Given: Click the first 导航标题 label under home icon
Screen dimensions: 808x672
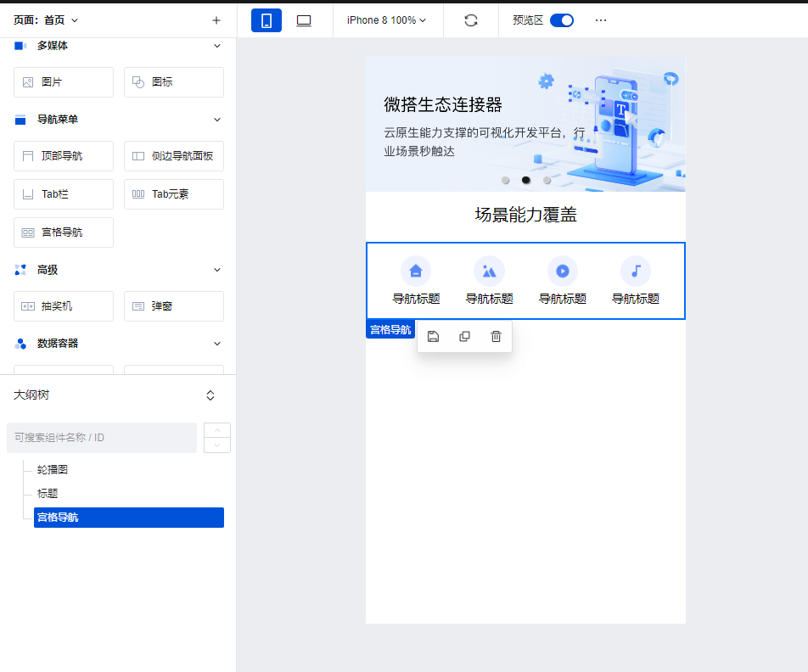Looking at the screenshot, I should click(x=416, y=299).
